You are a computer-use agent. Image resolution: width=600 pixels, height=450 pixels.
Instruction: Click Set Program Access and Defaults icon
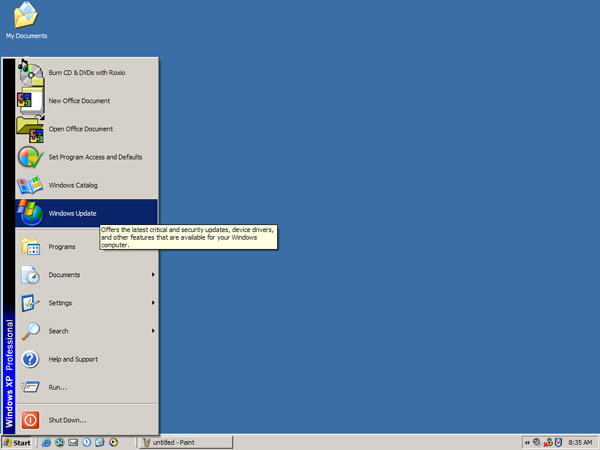[x=31, y=157]
